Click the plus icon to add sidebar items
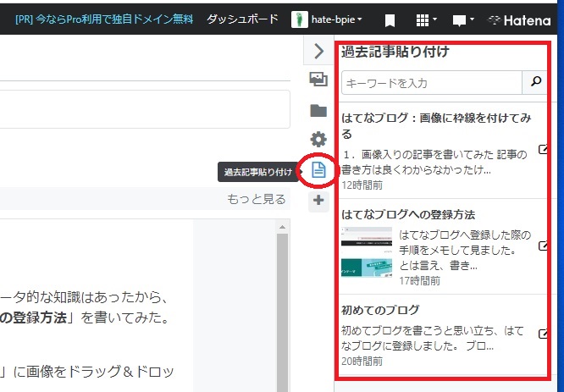 tap(318, 200)
